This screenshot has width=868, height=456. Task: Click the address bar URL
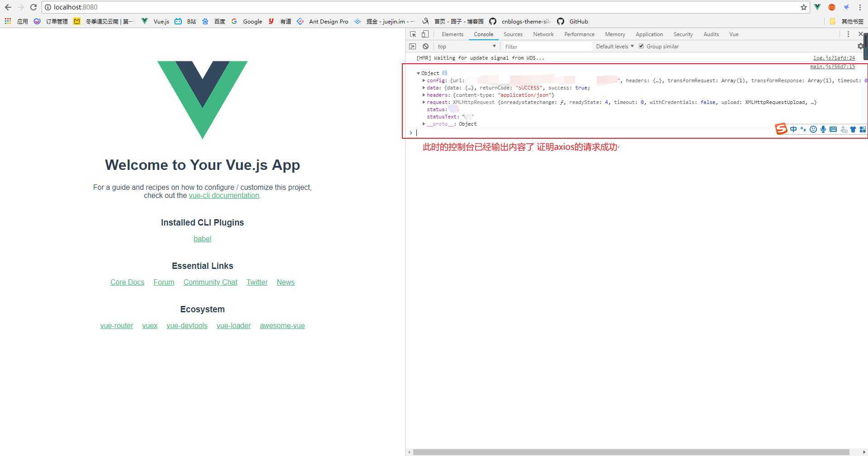[x=75, y=7]
